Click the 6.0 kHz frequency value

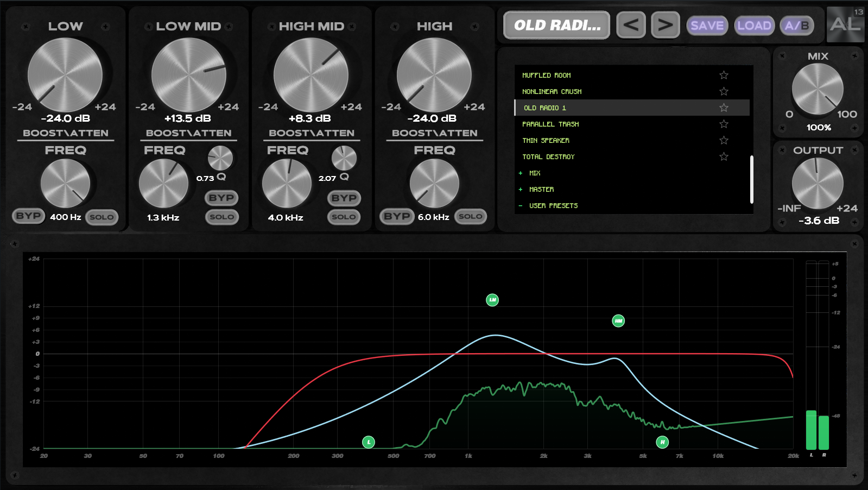(434, 217)
